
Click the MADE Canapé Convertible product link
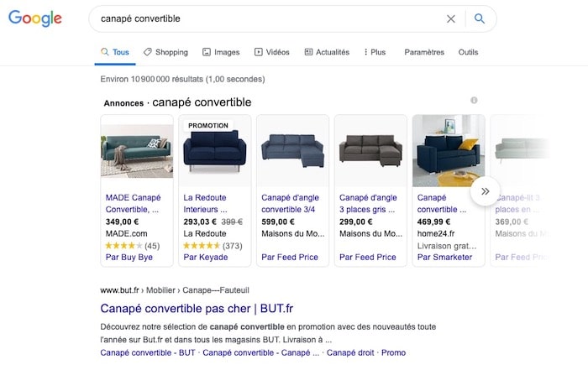[133, 203]
